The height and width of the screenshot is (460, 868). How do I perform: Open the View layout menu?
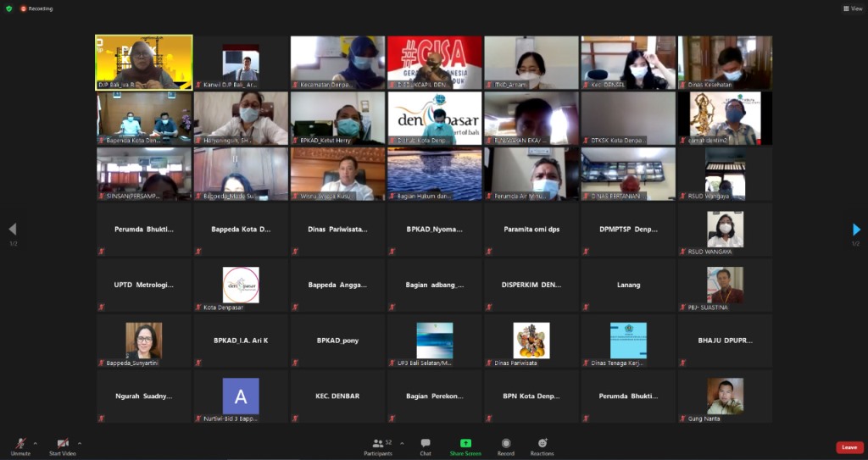pyautogui.click(x=852, y=8)
